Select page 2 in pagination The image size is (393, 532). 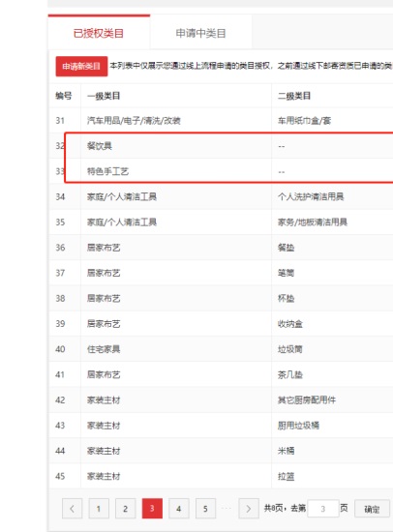click(126, 508)
